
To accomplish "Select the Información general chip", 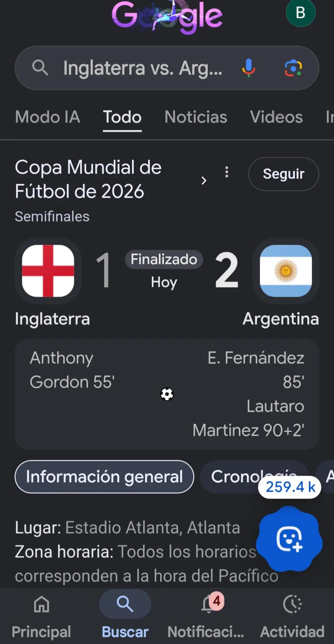I will tap(104, 477).
